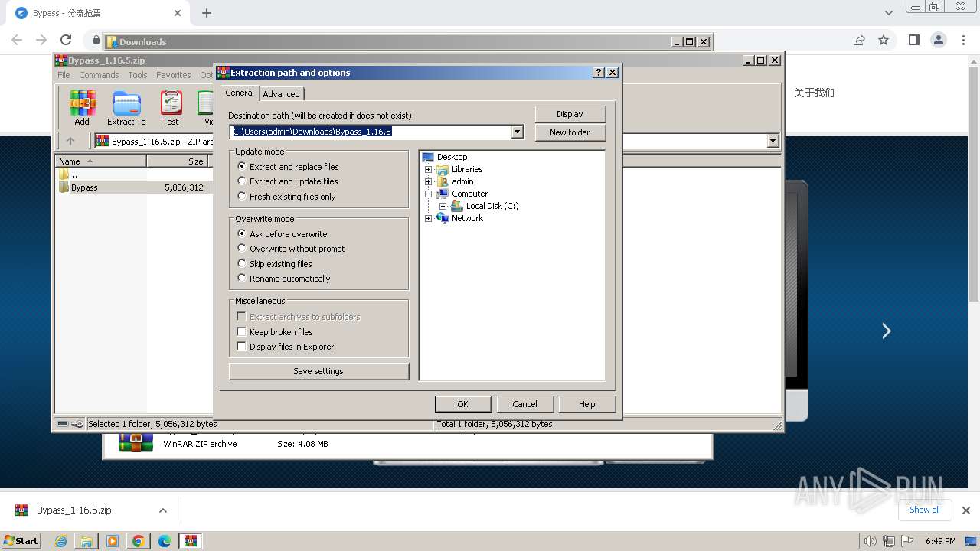This screenshot has height=551, width=980.
Task: Click the Windows Start button
Action: click(21, 541)
